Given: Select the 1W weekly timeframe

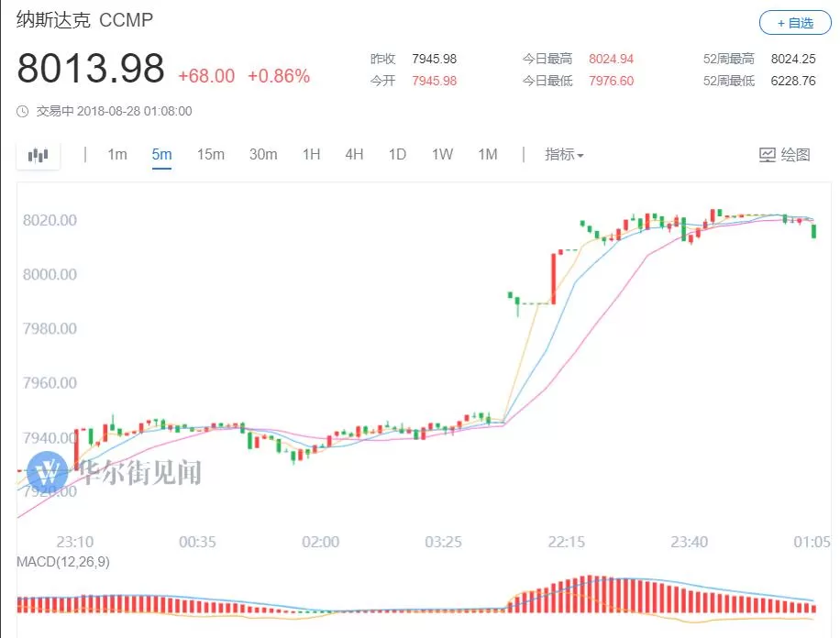Looking at the screenshot, I should [443, 154].
